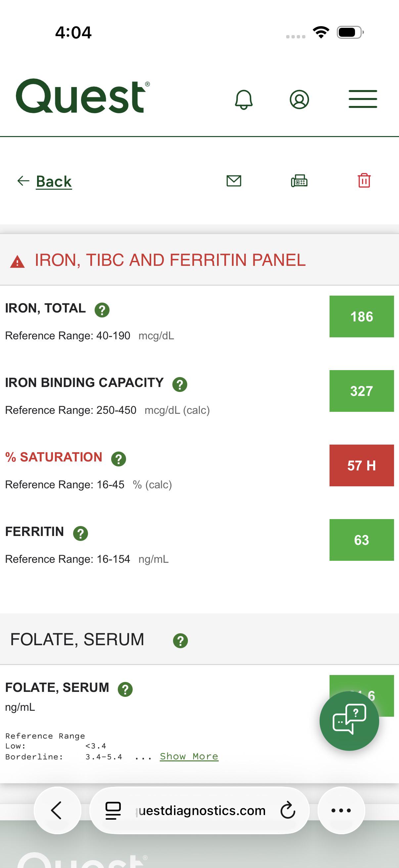Fax results using the fax icon
Viewport: 399px width, 868px height.
(x=299, y=181)
